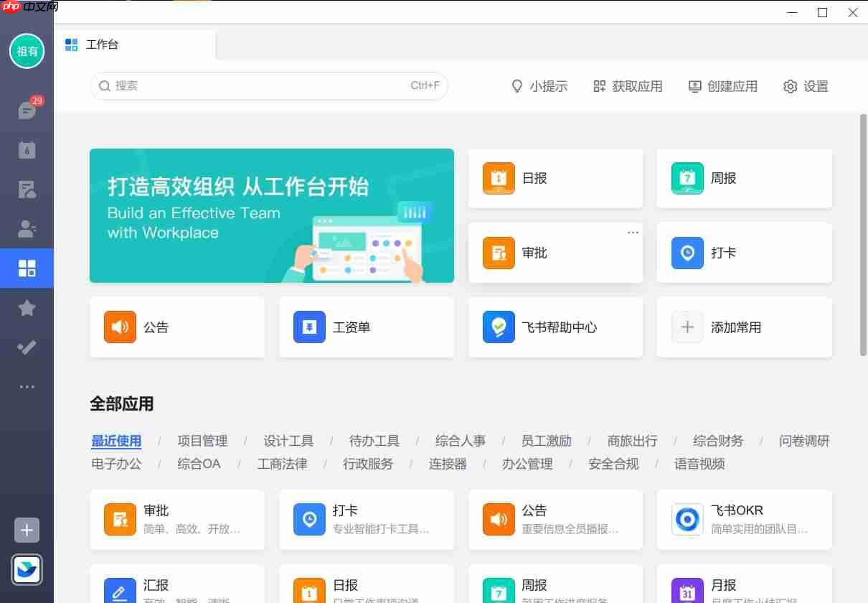This screenshot has width=868, height=603.
Task: Click the 祖有 profile avatar
Action: [x=27, y=51]
